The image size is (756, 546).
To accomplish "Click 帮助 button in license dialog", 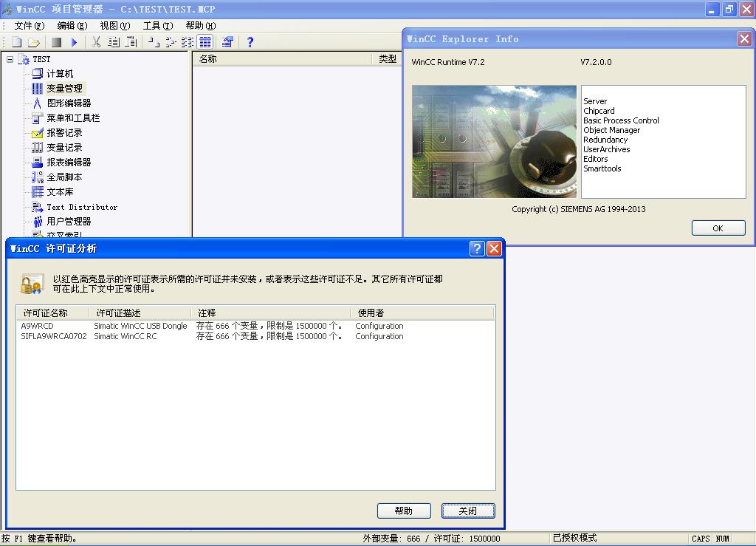I will pyautogui.click(x=404, y=511).
